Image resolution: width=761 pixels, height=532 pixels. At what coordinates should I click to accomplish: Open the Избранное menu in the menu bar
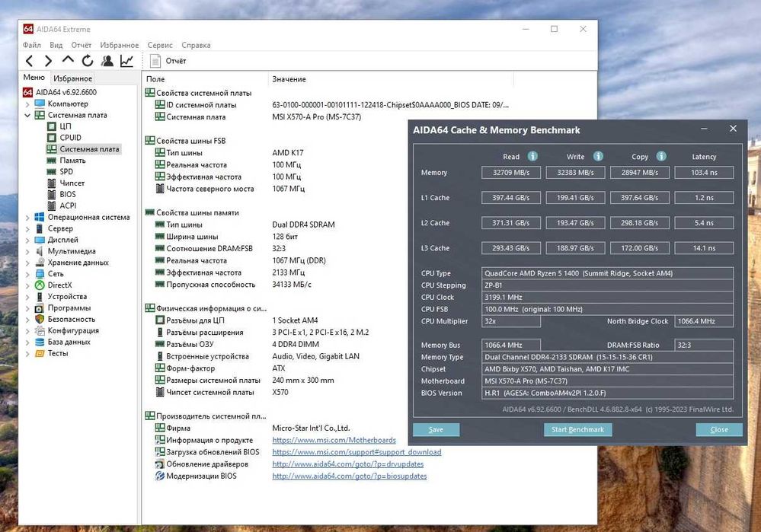[120, 45]
